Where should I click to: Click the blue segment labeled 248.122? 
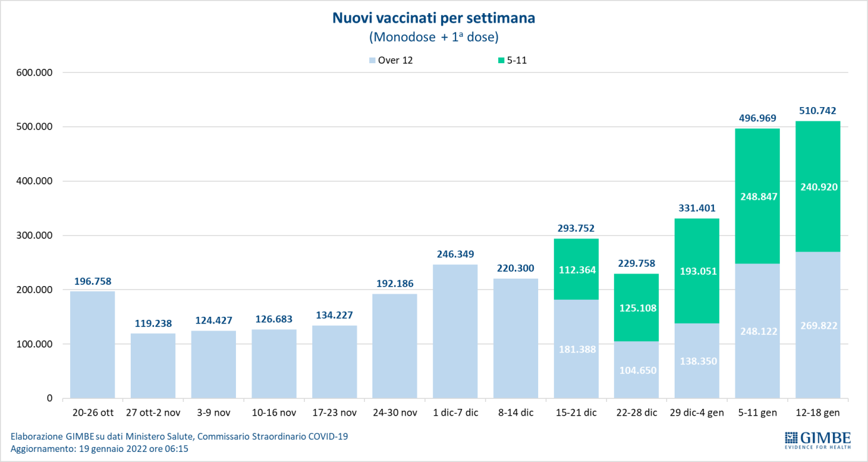tap(758, 331)
